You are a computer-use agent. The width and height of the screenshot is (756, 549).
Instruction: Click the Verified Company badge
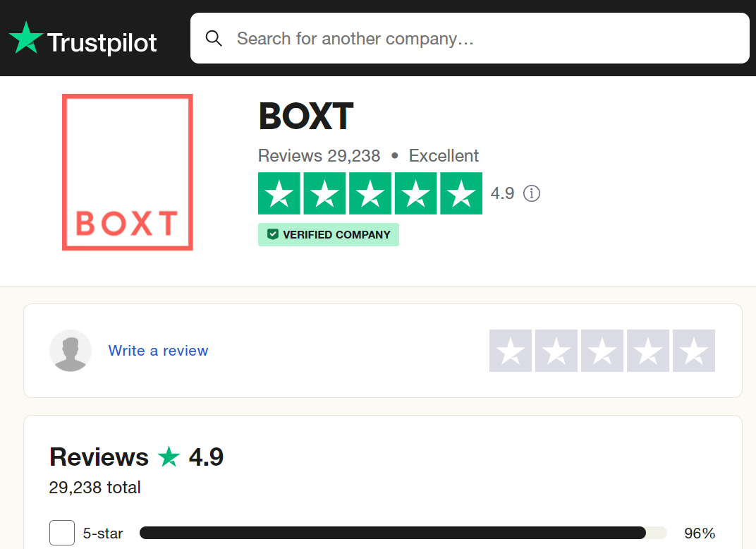click(x=329, y=235)
